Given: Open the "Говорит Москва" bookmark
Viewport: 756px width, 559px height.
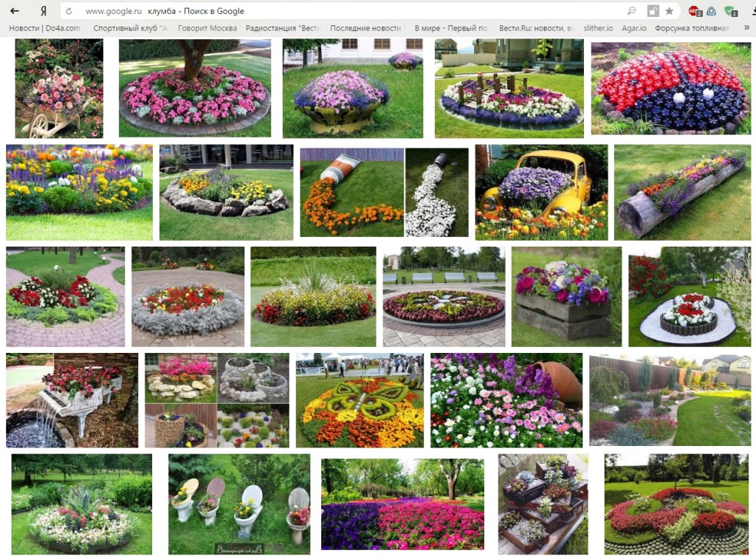Looking at the screenshot, I should pyautogui.click(x=207, y=28).
